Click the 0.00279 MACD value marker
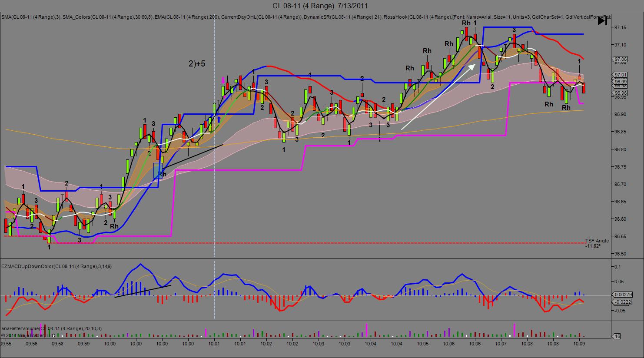 (623, 295)
